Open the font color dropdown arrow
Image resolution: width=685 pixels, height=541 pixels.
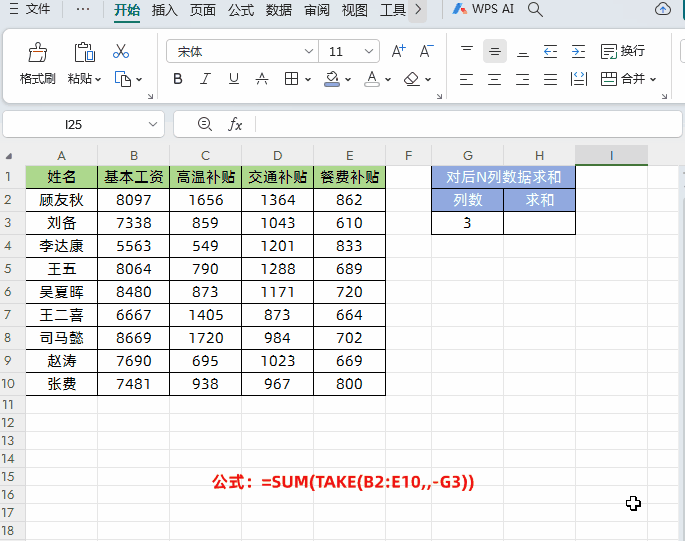[x=387, y=80]
